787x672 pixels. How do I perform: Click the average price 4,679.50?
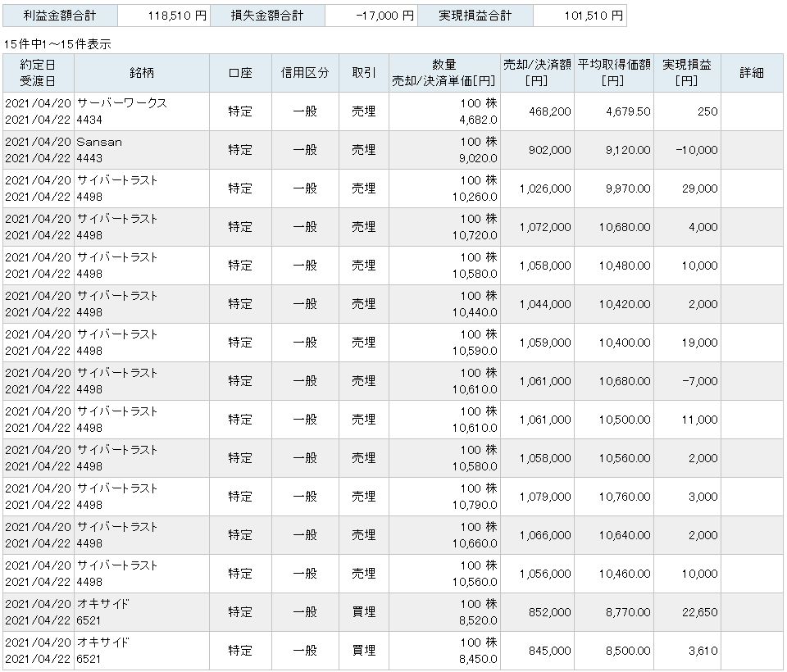[628, 111]
